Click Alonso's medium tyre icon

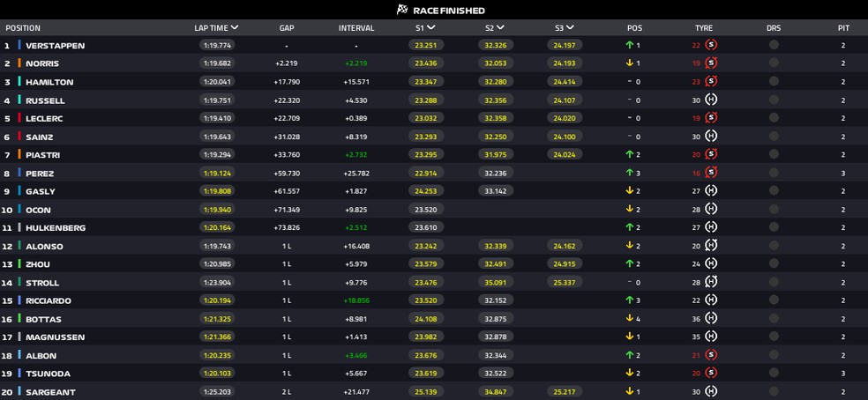(711, 246)
